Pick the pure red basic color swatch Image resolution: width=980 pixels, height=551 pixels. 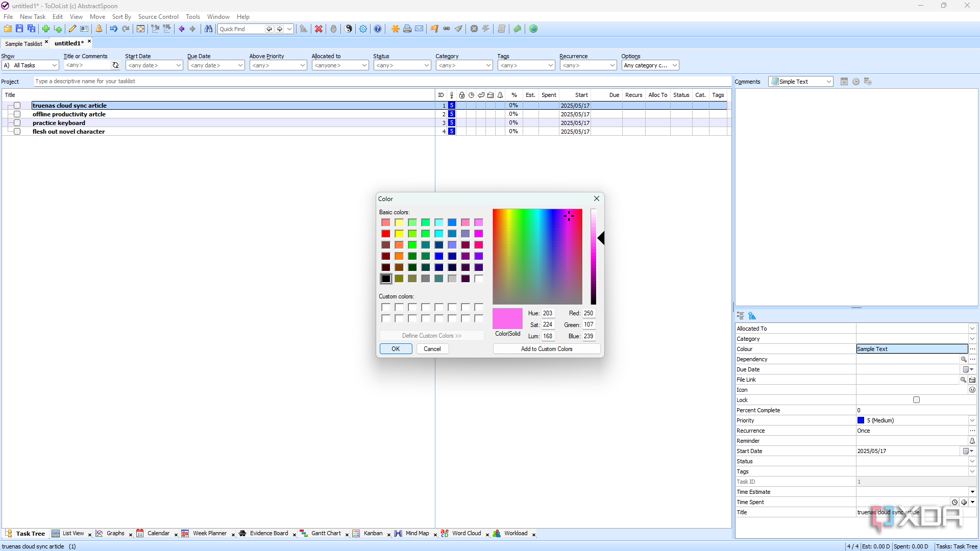click(x=386, y=234)
